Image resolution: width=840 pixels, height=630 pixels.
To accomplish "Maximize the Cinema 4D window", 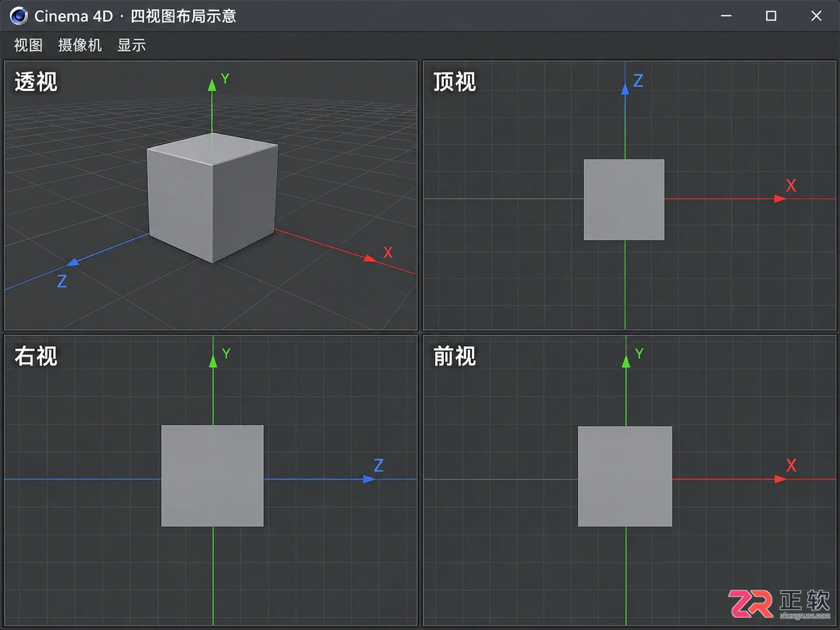I will [771, 16].
